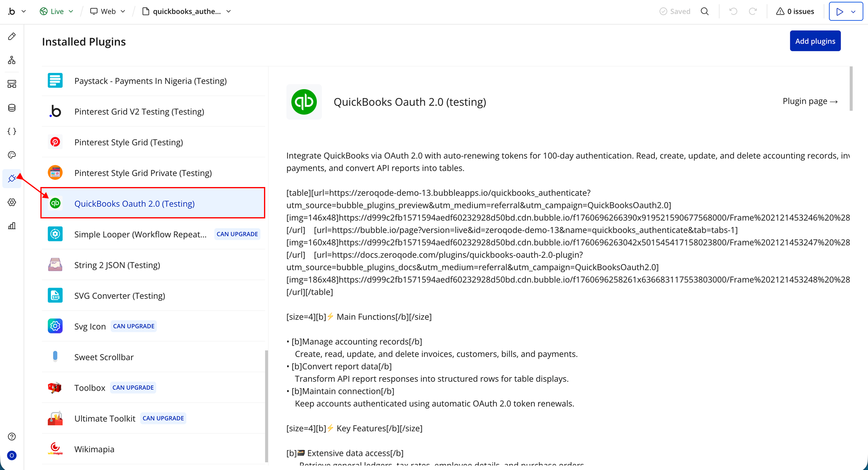Viewport: 868px width, 470px height.
Task: Open the Logs bar chart icon
Action: 12,226
